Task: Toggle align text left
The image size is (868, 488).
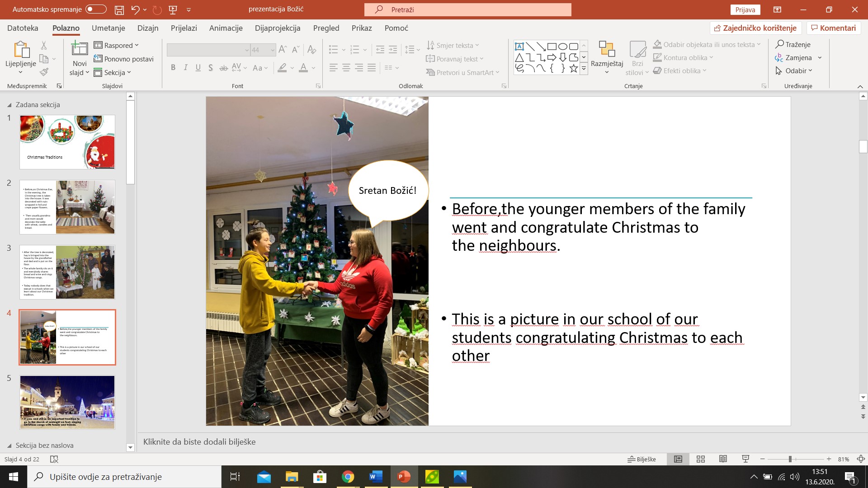Action: (x=334, y=68)
